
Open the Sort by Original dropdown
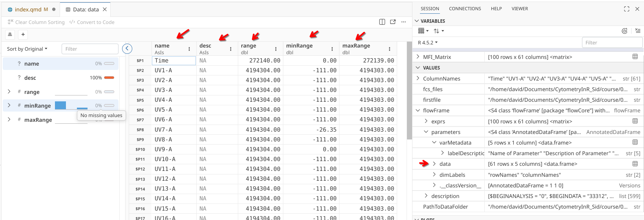(x=27, y=49)
